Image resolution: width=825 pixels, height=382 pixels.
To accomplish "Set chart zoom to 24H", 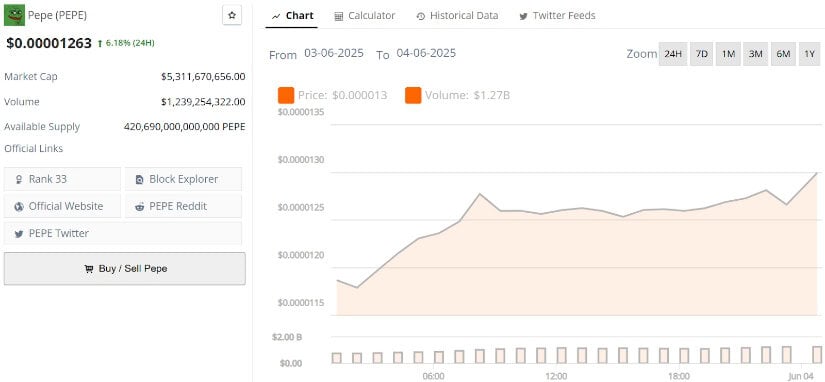I will pos(673,54).
